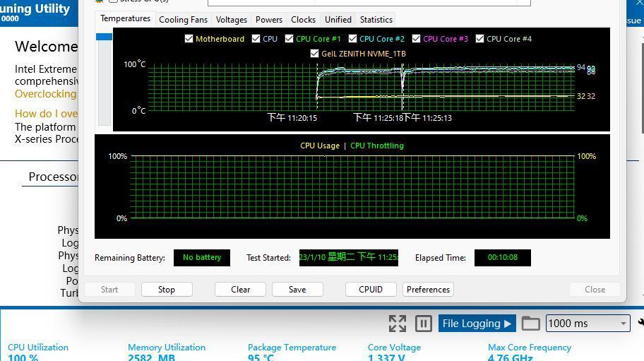Toggle the GeIL ZENITH NVME_1TB checkbox

[x=315, y=54]
